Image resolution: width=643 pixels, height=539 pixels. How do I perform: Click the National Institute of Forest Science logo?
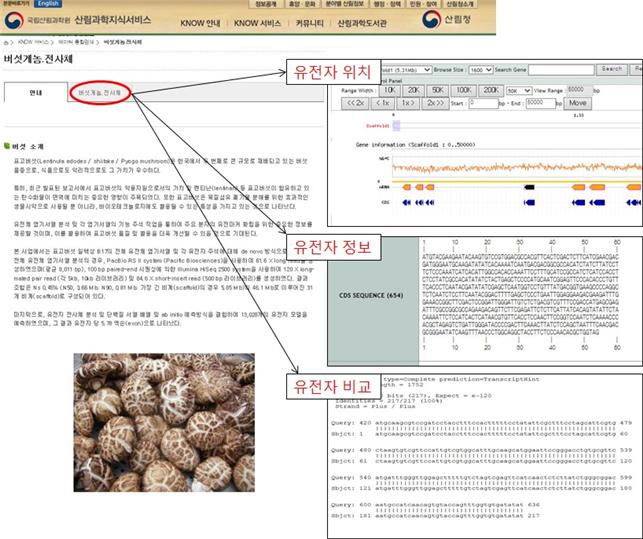click(14, 20)
